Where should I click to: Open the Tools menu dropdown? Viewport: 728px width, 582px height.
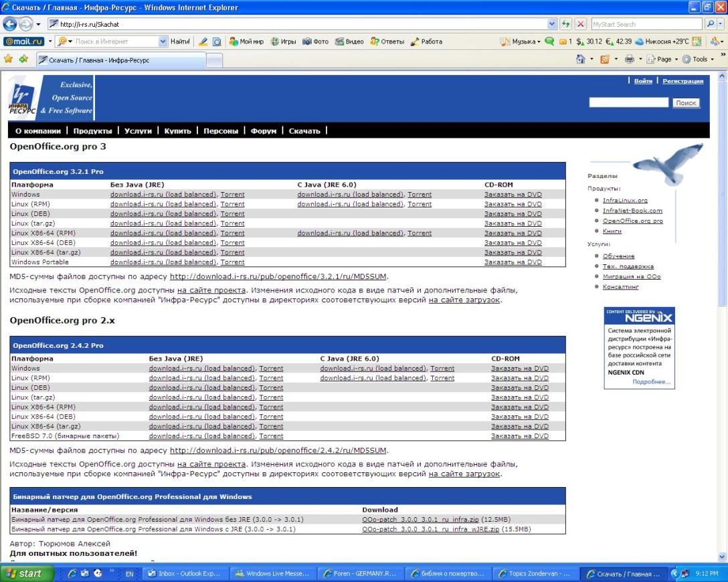(712, 60)
